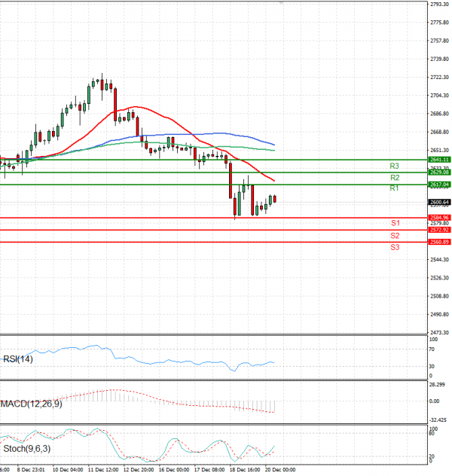Screen dimensions: 452x476
Task: Select the 2572.92 support price tag
Action: point(439,230)
